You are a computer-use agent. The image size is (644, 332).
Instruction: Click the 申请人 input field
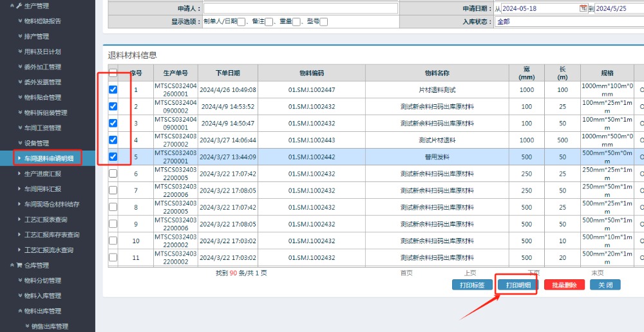300,8
